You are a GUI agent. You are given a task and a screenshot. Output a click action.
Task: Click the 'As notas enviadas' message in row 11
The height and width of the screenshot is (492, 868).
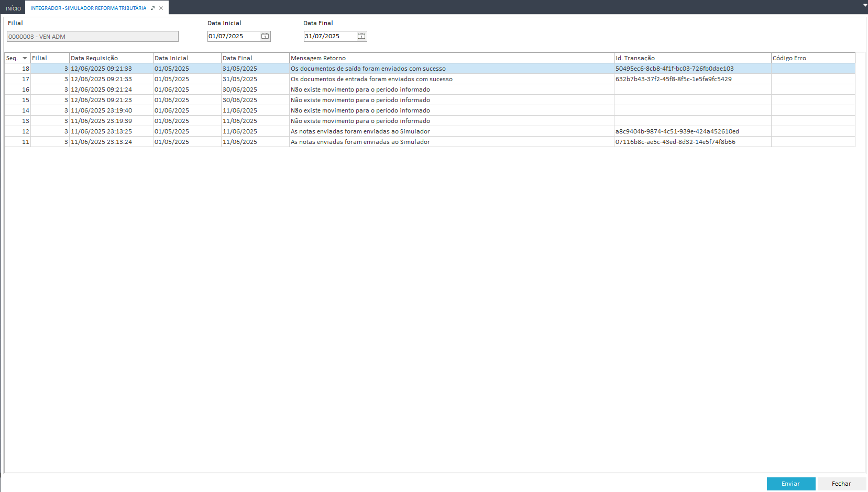pos(360,142)
